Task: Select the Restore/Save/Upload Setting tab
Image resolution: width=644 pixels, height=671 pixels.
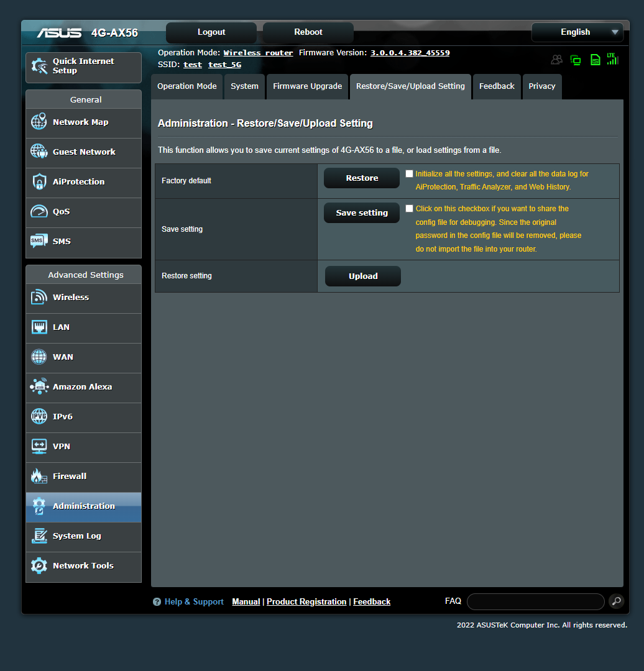Action: (x=410, y=86)
